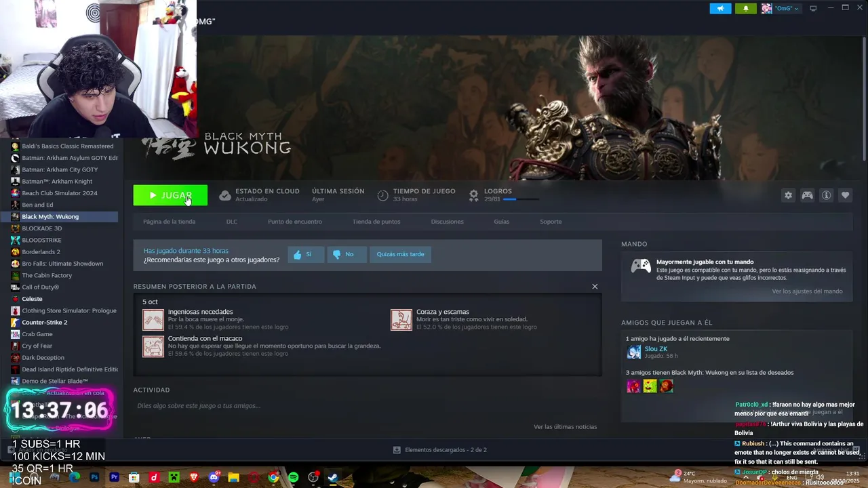Click the Steam taskbar icon
The image size is (868, 488).
coord(333,477)
